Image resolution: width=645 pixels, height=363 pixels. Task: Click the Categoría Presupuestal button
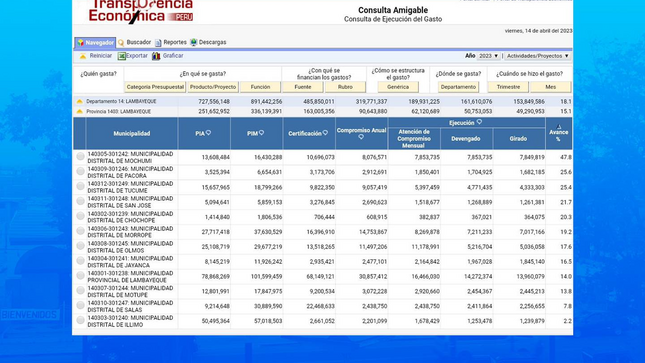(x=155, y=87)
